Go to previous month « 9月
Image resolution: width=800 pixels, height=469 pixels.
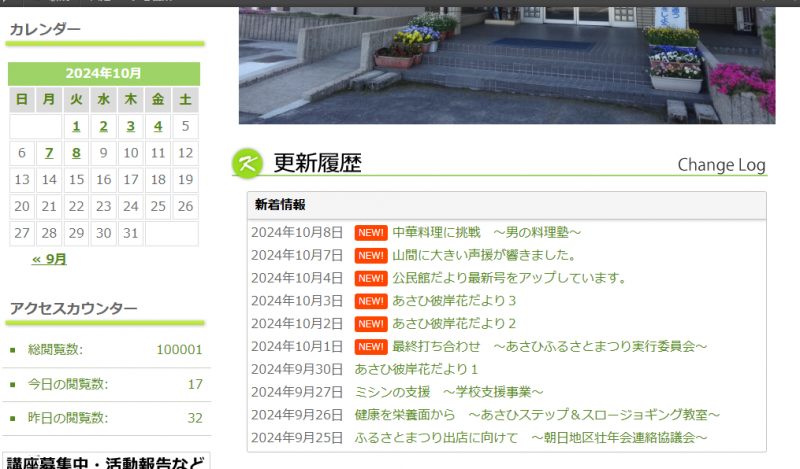[x=49, y=259]
